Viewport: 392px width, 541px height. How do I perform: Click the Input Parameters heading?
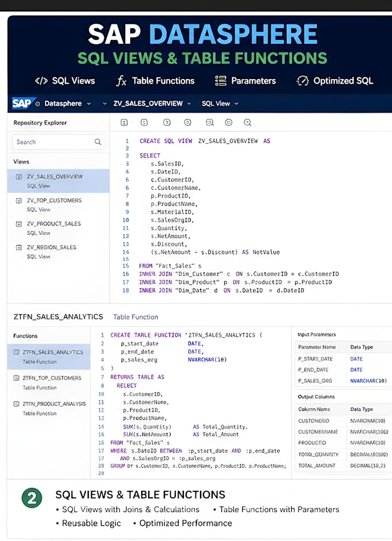click(316, 335)
